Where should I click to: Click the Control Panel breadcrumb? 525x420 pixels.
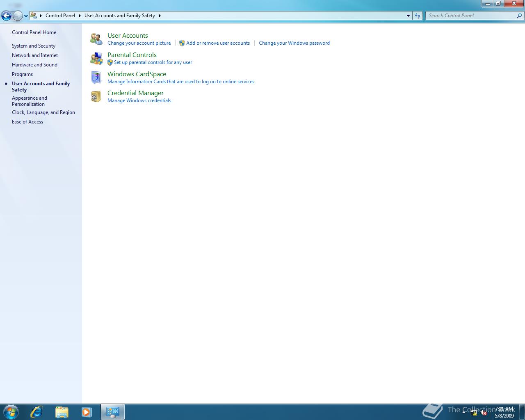coord(60,16)
